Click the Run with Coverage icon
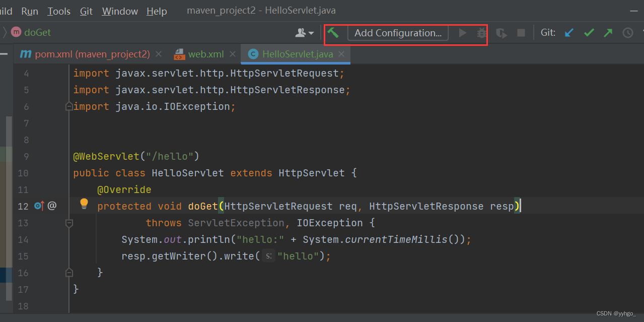Viewport: 644px width, 322px height. coord(502,33)
